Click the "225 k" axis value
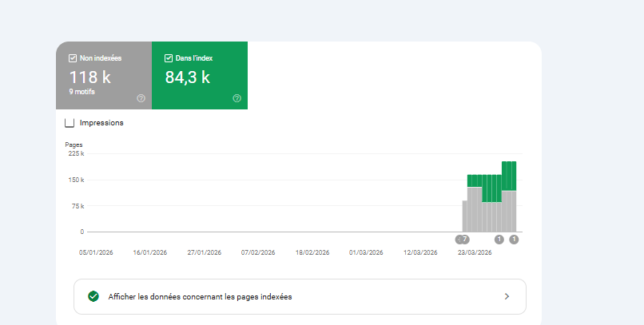 [76, 153]
